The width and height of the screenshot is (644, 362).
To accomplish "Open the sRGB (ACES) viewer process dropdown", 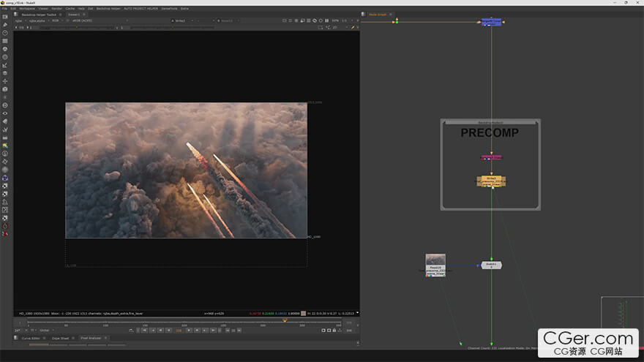I will [x=82, y=20].
